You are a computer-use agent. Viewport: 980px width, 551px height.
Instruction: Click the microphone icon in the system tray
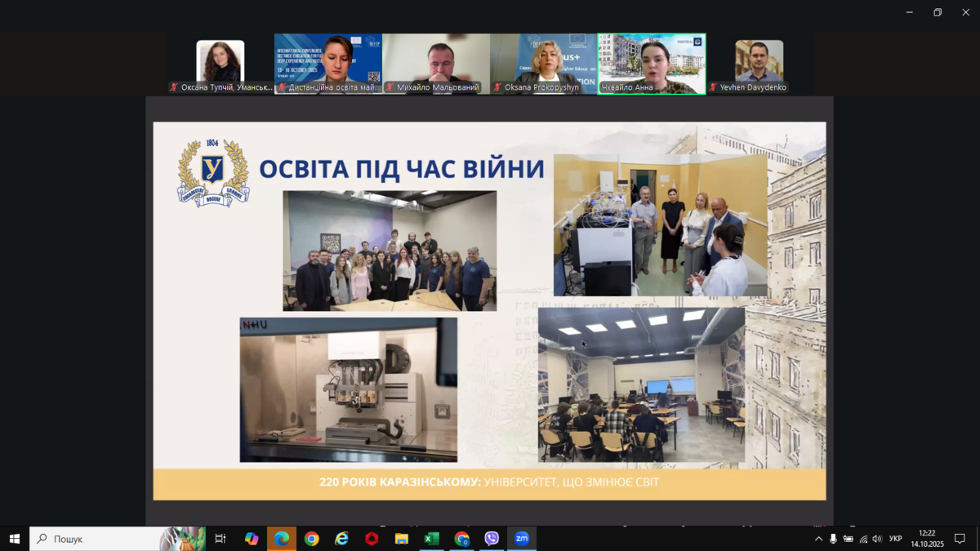click(x=833, y=539)
